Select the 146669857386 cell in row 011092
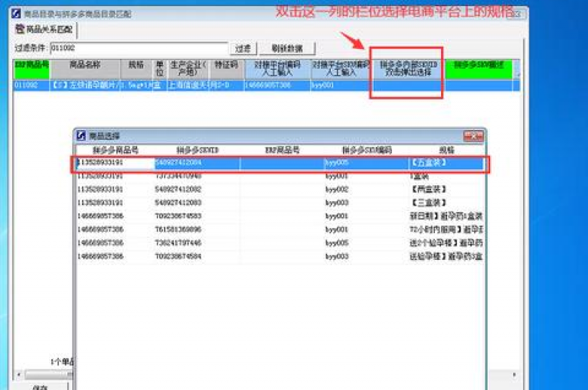This screenshot has height=390, width=588. pos(277,86)
